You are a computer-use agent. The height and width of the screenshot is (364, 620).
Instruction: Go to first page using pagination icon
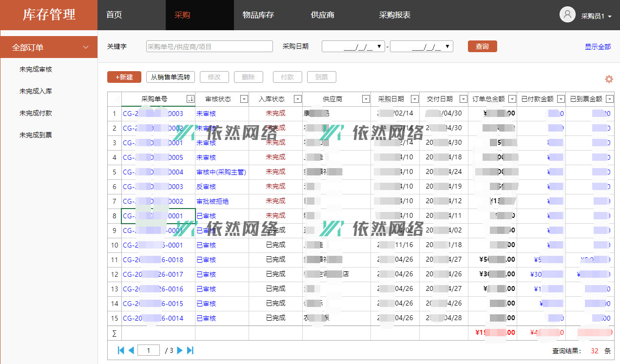click(x=121, y=350)
